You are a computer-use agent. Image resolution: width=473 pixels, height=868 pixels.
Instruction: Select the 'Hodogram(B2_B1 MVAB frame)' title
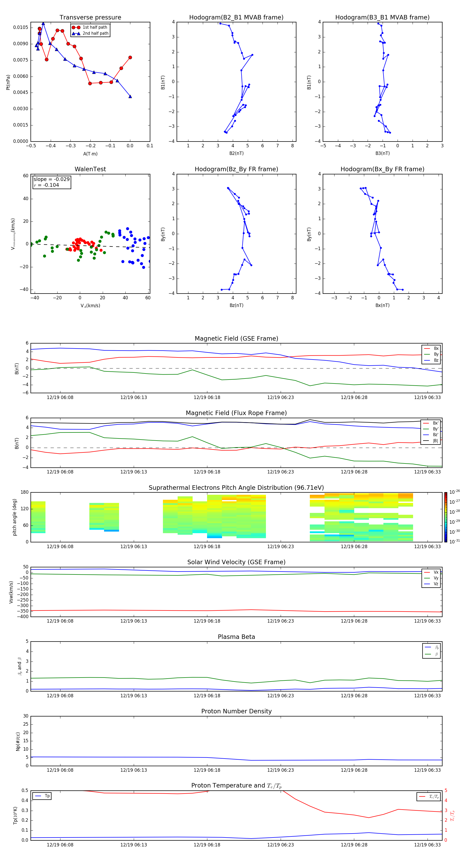point(236,17)
